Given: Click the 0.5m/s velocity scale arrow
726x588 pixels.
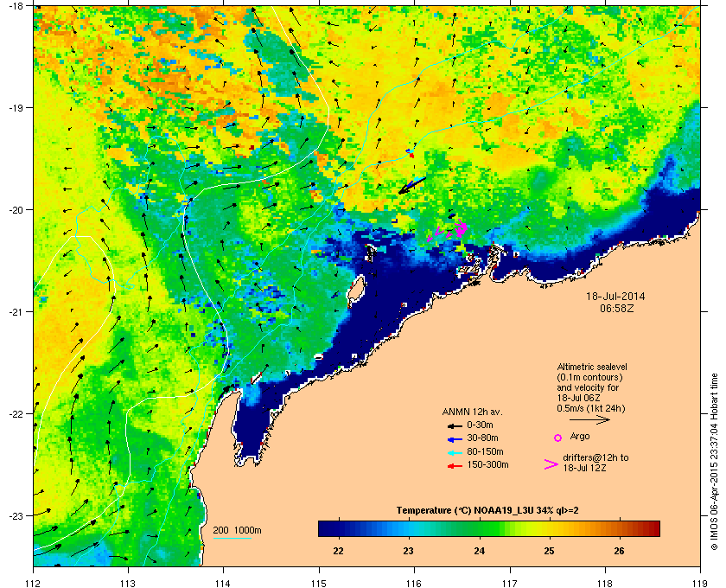Looking at the screenshot, I should [589, 420].
